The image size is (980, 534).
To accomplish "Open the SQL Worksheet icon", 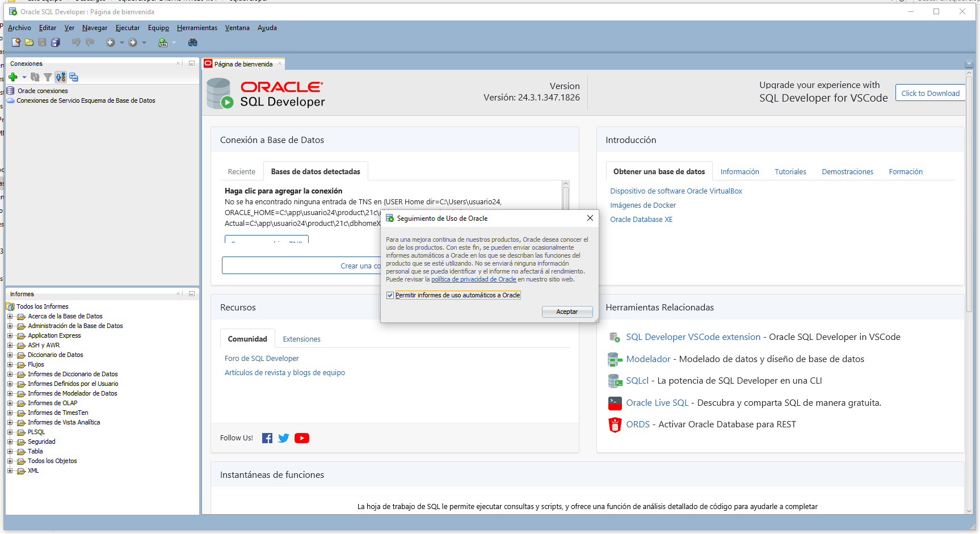I will click(163, 43).
